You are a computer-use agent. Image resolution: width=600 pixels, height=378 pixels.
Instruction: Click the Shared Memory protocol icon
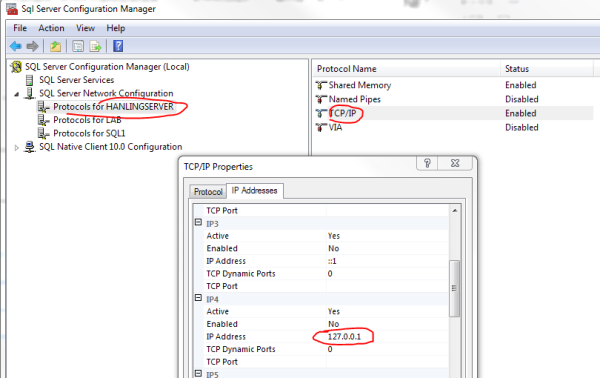(321, 85)
